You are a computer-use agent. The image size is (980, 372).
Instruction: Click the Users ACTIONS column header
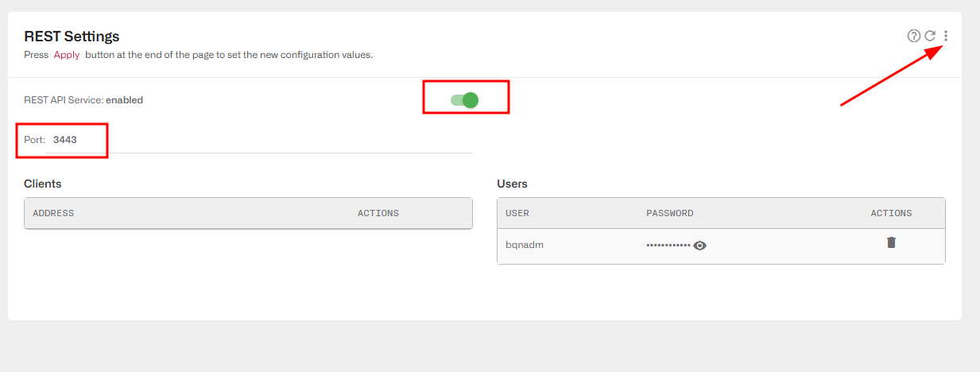pos(891,213)
